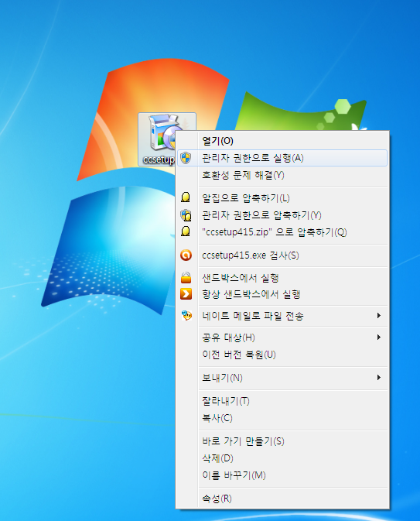
Task: Open 공유 대상(H) entry
Action: tap(282, 338)
